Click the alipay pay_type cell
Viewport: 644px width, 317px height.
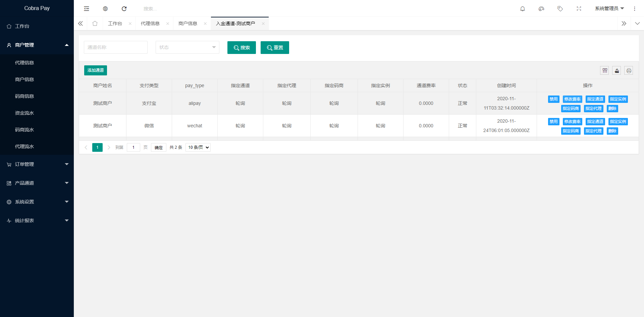[x=195, y=103]
